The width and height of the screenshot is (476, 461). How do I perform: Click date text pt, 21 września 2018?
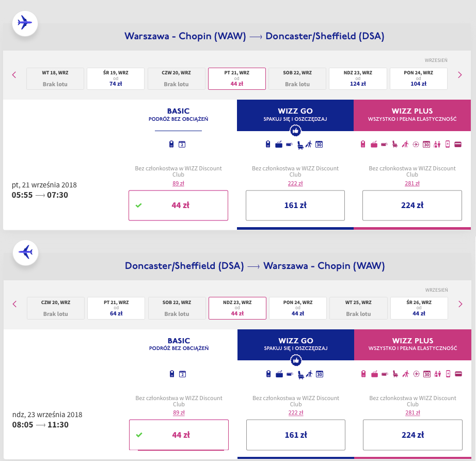click(x=44, y=185)
